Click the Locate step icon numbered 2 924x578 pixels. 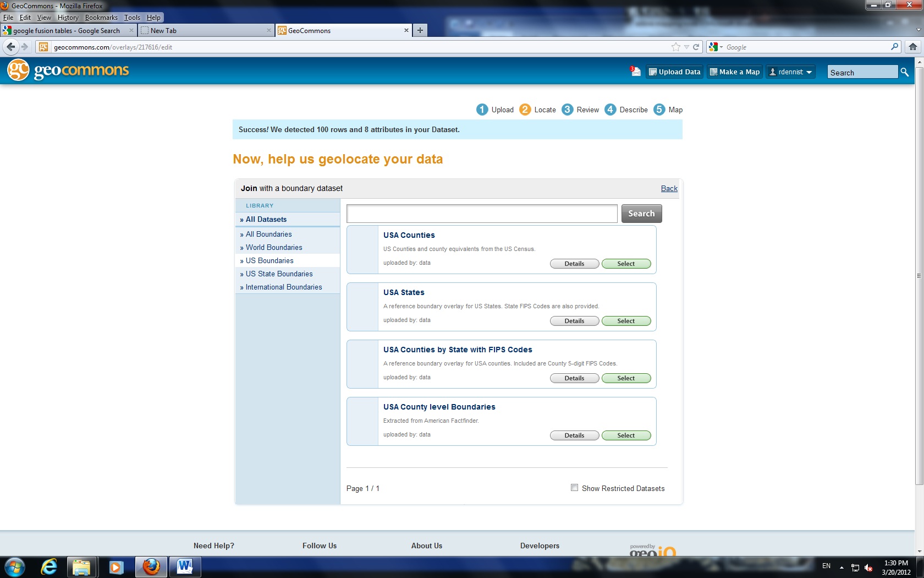coord(525,110)
